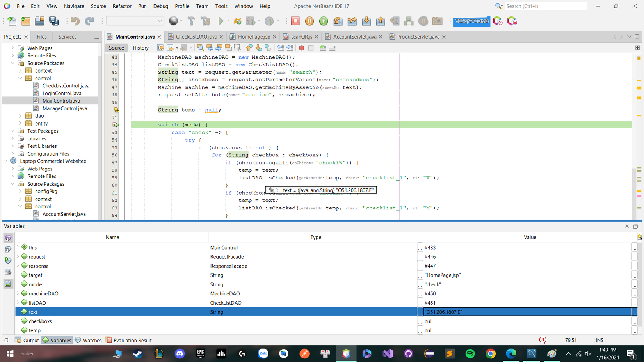The height and width of the screenshot is (362, 644).
Task: Toggle the Source editor view
Action: click(x=116, y=48)
